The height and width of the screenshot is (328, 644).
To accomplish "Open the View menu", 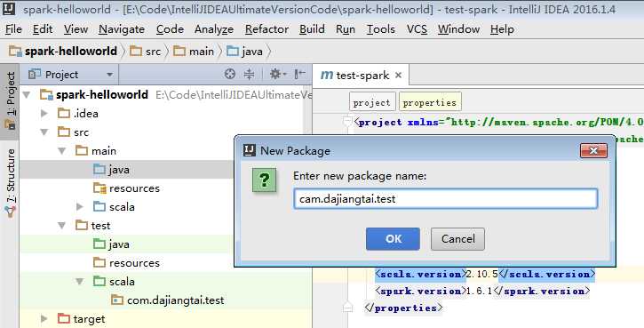I will [x=76, y=29].
